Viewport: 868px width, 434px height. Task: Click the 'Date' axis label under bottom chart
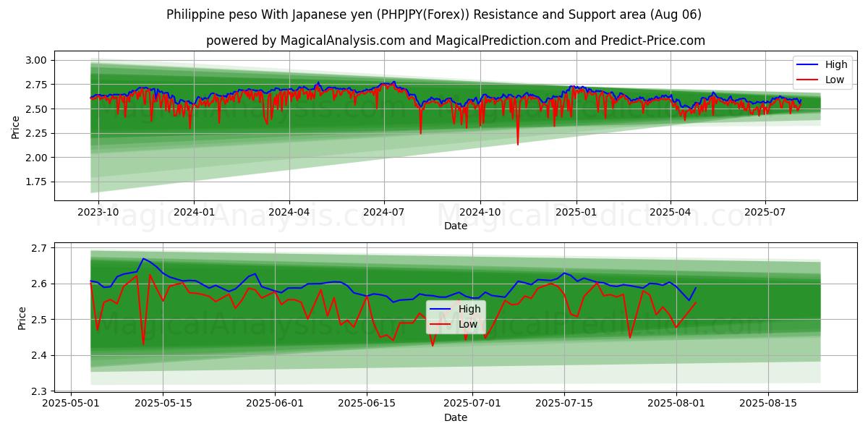[456, 417]
